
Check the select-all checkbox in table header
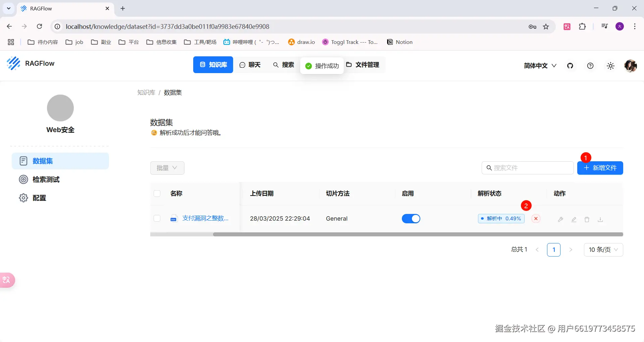pos(157,193)
